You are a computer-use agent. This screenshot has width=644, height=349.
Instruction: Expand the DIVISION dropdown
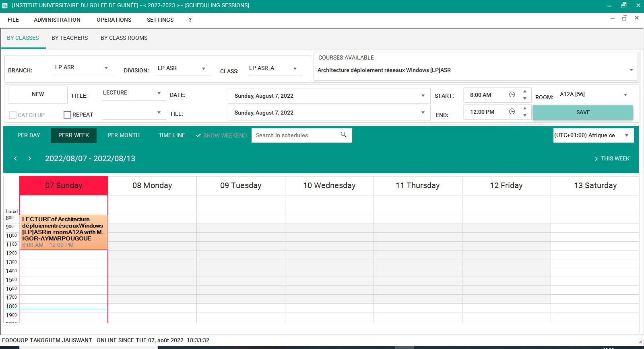click(204, 69)
